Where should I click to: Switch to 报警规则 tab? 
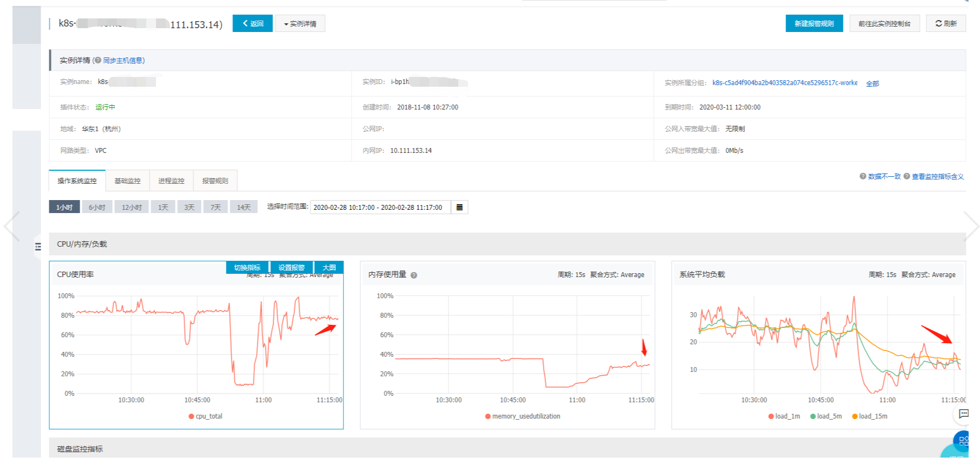(215, 181)
